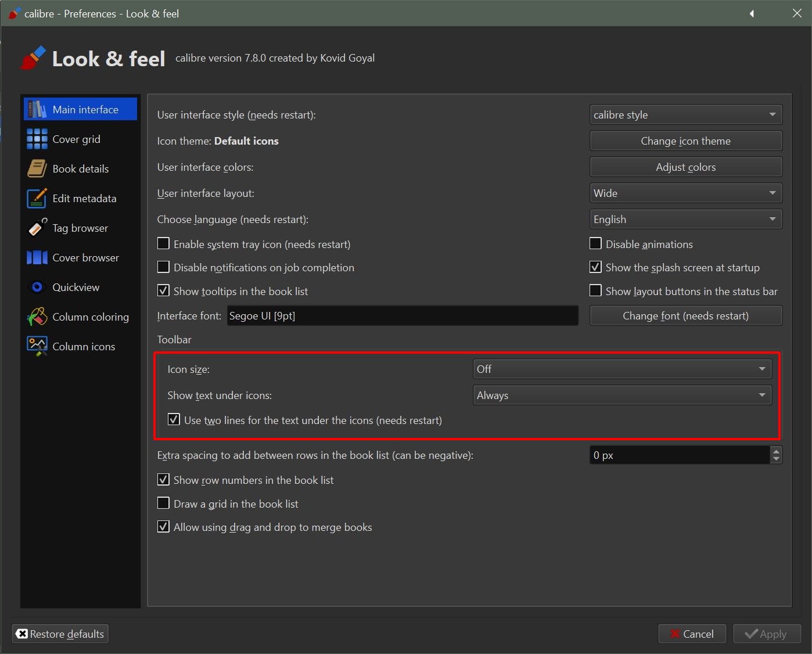Viewport: 812px width, 654px height.
Task: Open the User interface style dropdown
Action: pyautogui.click(x=685, y=114)
